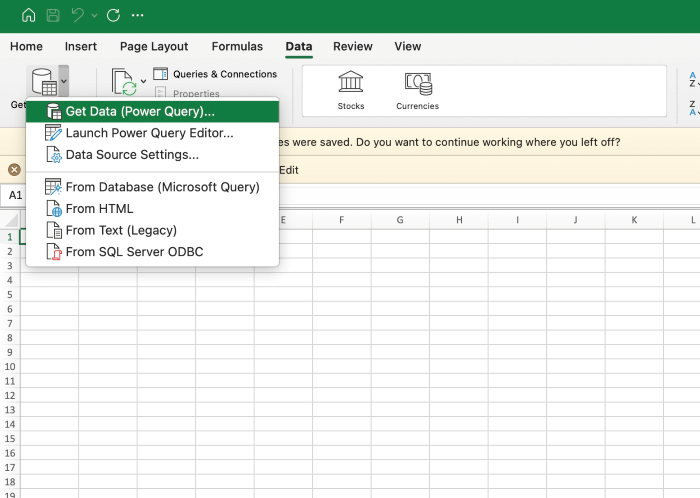Open the Formulas tab
Screen dimensions: 700x498
tap(237, 46)
